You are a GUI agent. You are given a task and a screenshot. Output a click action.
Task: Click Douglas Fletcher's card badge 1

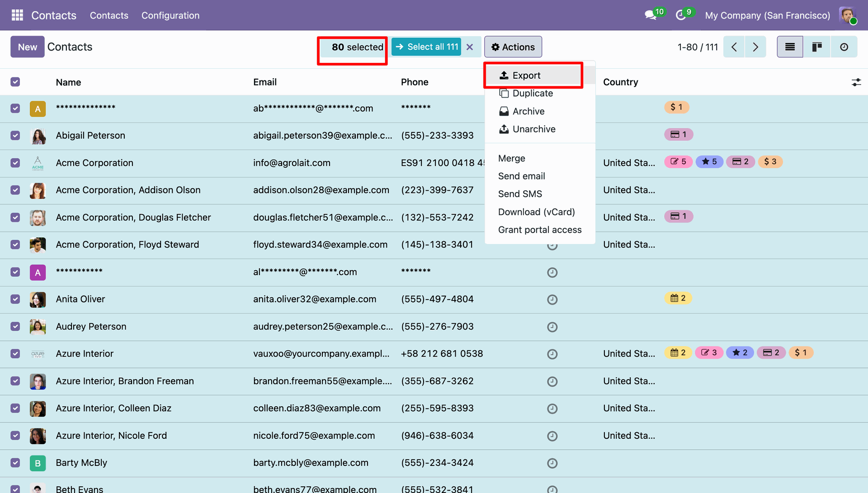[x=679, y=216]
